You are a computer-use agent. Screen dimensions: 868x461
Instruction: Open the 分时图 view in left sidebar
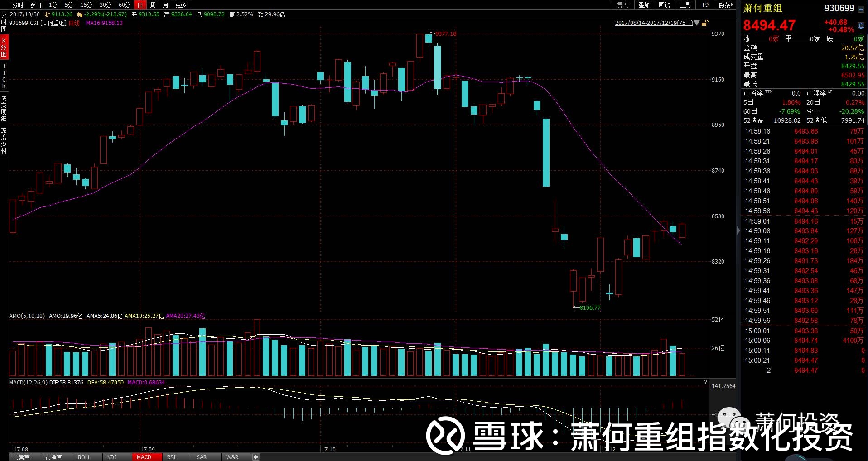(4, 22)
